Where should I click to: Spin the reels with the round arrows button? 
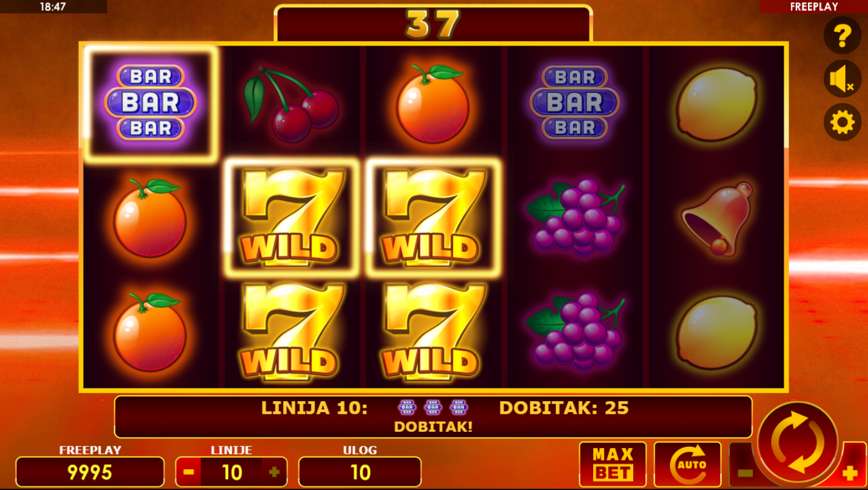coord(798,443)
